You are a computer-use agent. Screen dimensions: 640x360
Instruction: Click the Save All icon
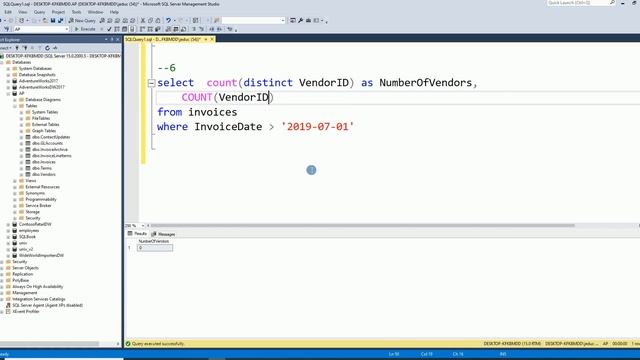(60, 20)
